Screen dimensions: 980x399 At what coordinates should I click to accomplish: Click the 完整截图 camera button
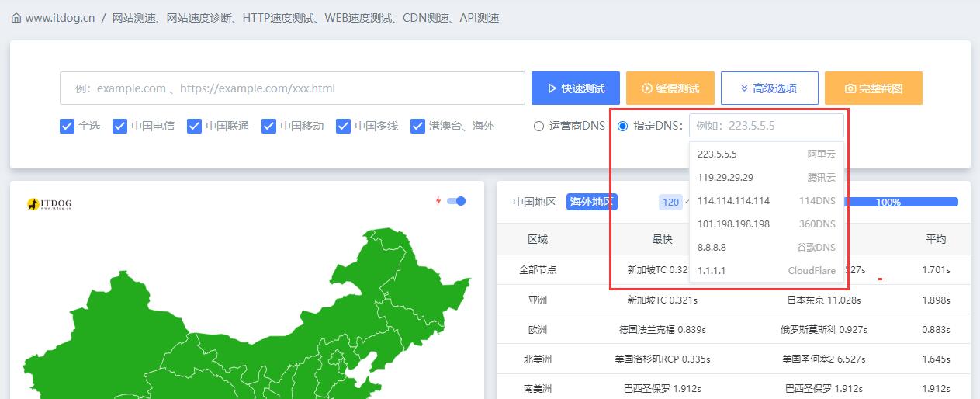coord(873,88)
